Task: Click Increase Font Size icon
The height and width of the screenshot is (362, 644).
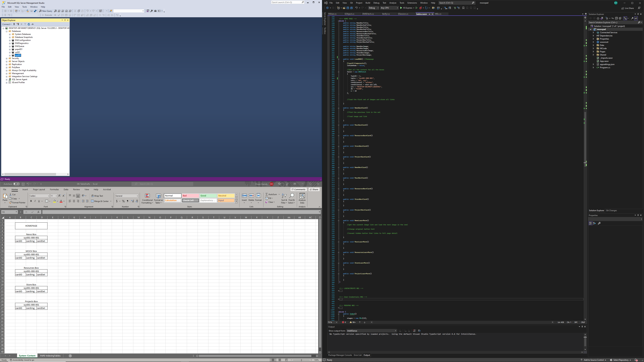Action: (x=60, y=196)
